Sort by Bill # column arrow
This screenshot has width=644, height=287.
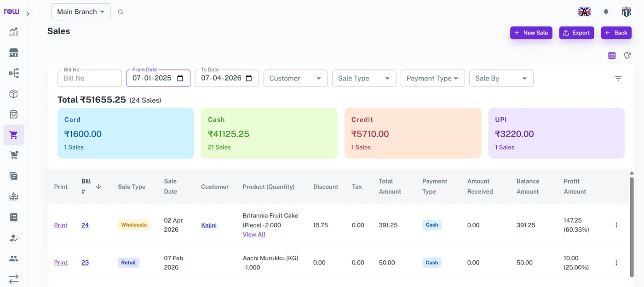tap(98, 186)
